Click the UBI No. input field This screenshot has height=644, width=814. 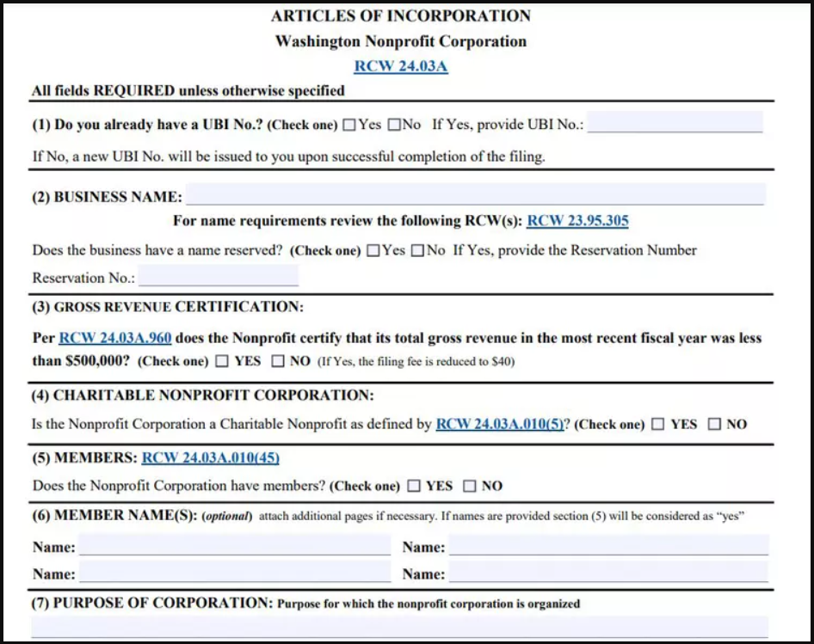(675, 122)
